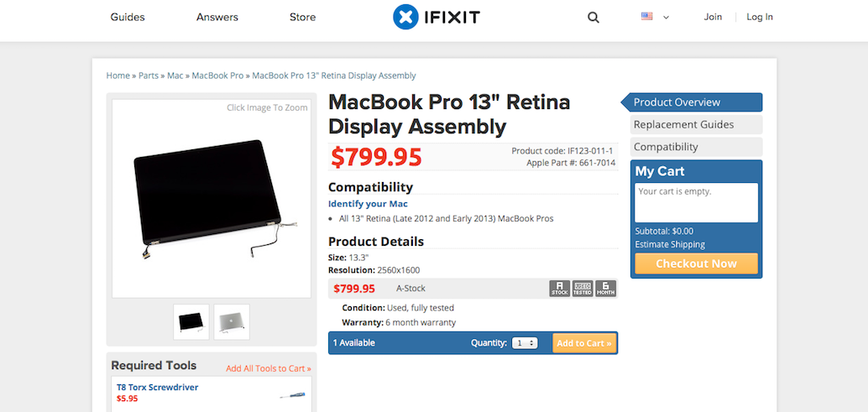Click the Identify your Mac link
The width and height of the screenshot is (868, 412).
click(x=368, y=204)
